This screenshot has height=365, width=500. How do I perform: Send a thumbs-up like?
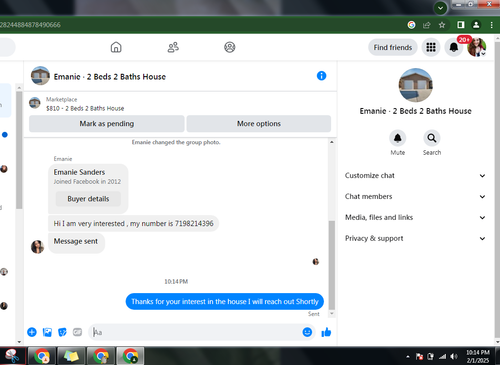pos(326,332)
